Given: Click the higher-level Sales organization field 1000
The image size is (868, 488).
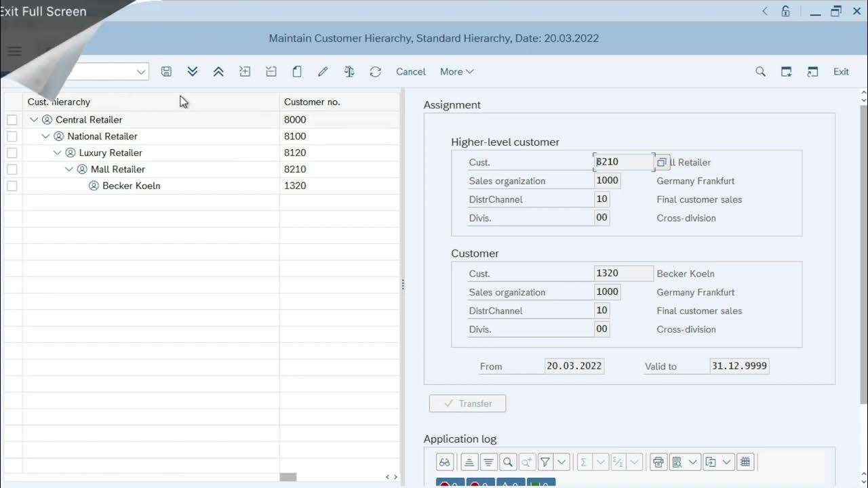Looking at the screenshot, I should [607, 181].
